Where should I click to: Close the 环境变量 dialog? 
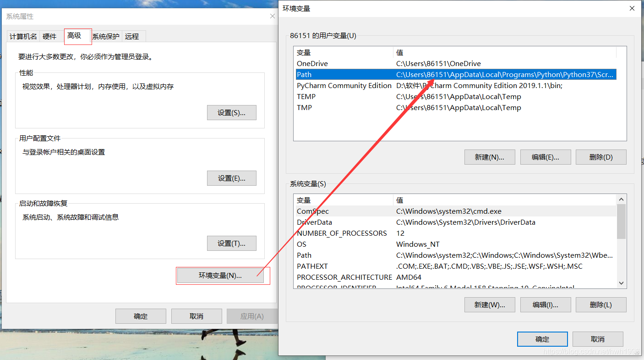tap(632, 8)
